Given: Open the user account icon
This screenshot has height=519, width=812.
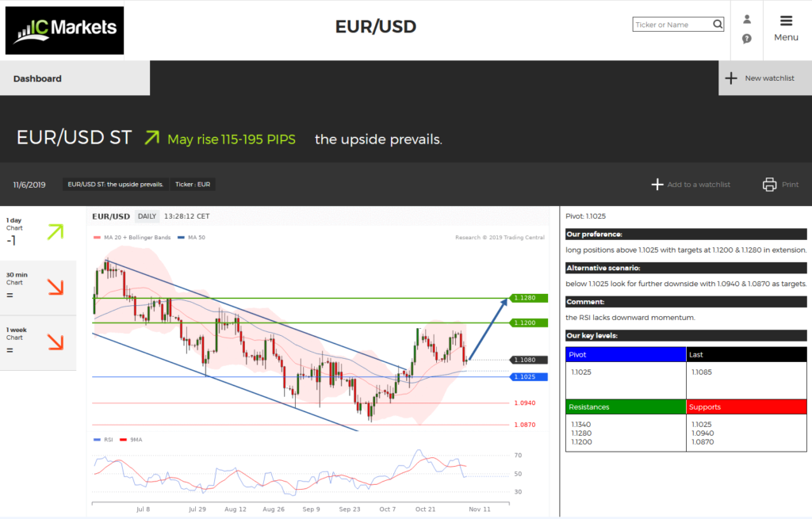Looking at the screenshot, I should click(746, 20).
